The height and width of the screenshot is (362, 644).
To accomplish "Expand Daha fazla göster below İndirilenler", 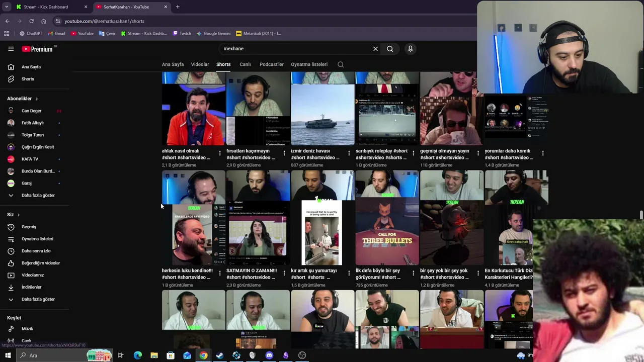I will point(38,299).
